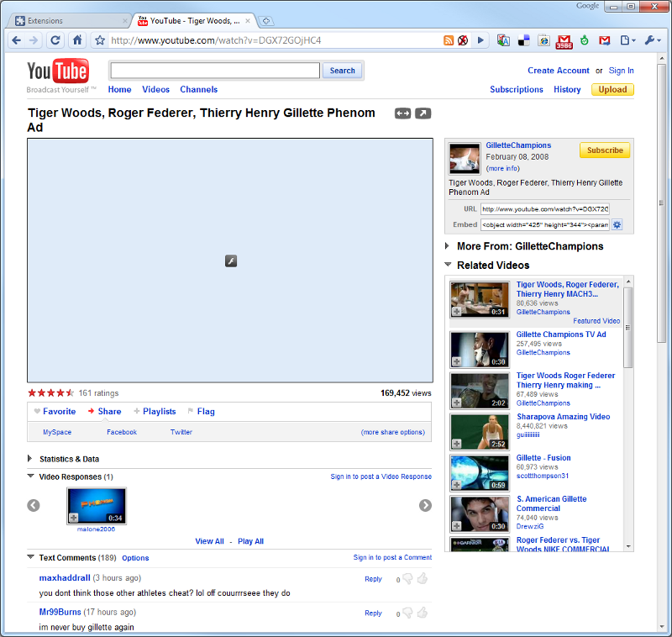The height and width of the screenshot is (637, 672).
Task: Close the YouTube tab
Action: pos(248,20)
